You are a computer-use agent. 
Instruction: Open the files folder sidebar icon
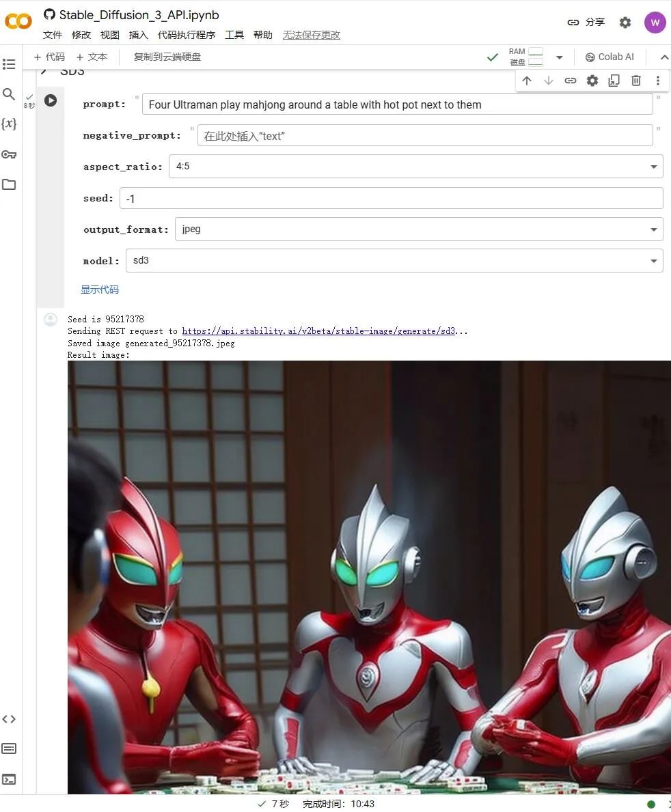[x=9, y=184]
